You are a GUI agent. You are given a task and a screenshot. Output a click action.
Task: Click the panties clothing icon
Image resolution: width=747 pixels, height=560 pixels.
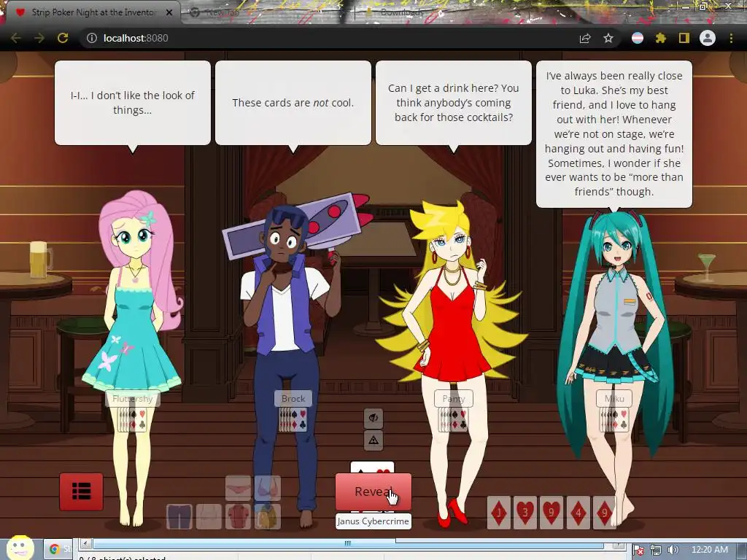coord(239,488)
